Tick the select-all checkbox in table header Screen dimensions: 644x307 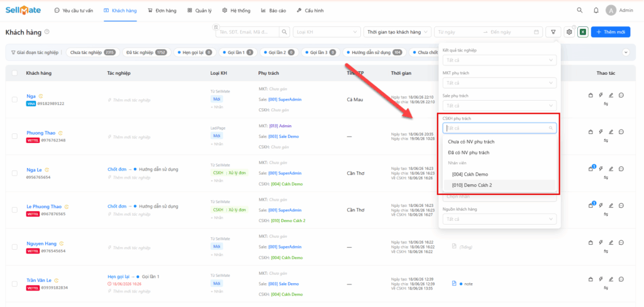pos(15,73)
